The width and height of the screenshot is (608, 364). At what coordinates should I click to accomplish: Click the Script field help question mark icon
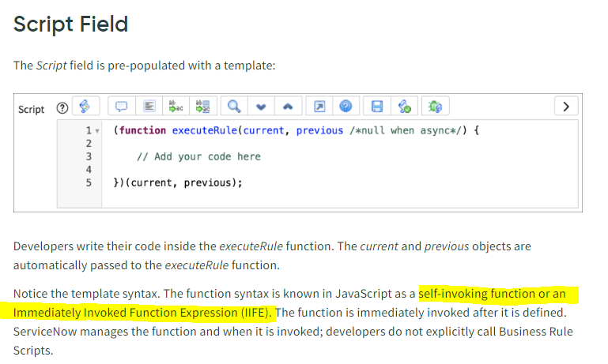click(x=61, y=109)
